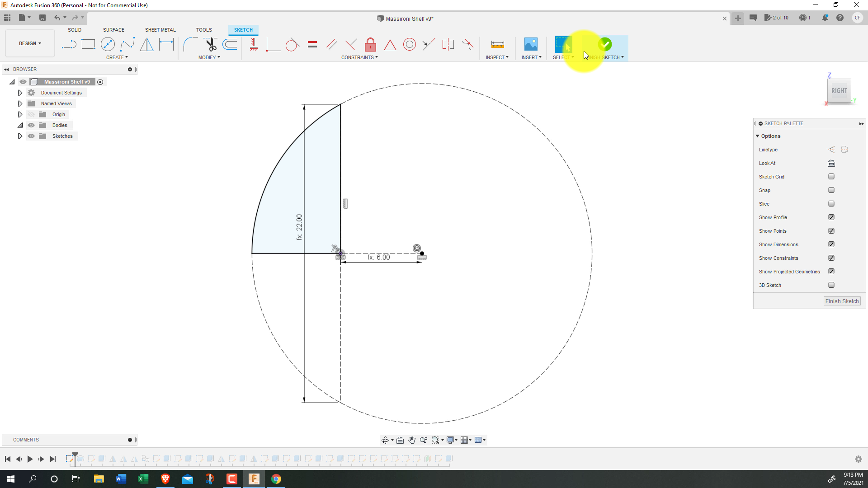Select the Trim scissors tool

pyautogui.click(x=211, y=44)
